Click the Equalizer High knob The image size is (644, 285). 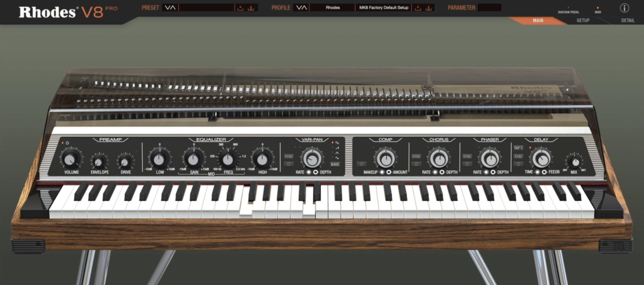coord(262,159)
